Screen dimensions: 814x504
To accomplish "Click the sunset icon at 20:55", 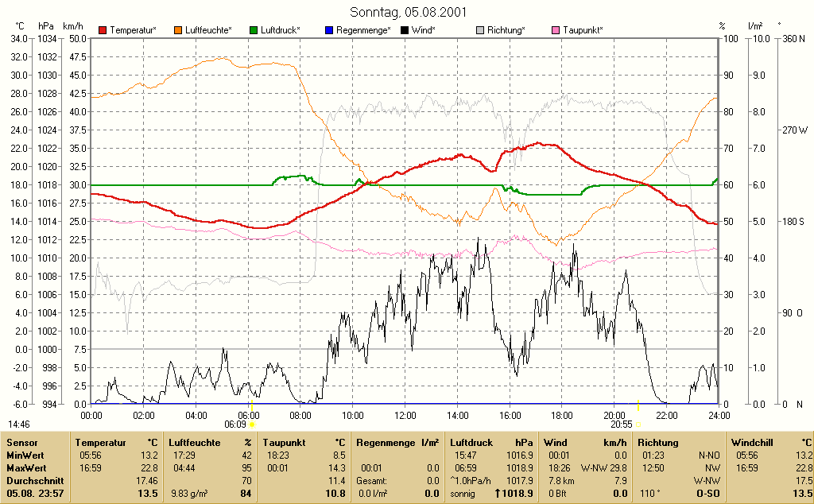I will (x=638, y=425).
